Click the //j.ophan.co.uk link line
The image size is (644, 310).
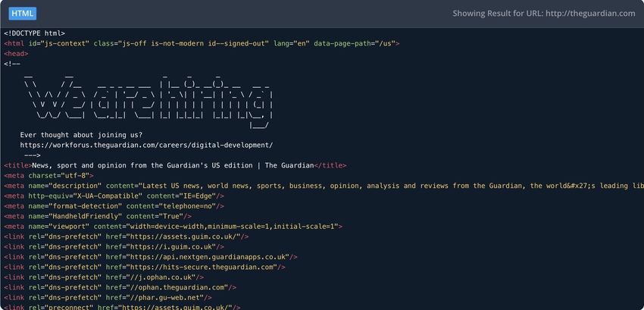104,277
